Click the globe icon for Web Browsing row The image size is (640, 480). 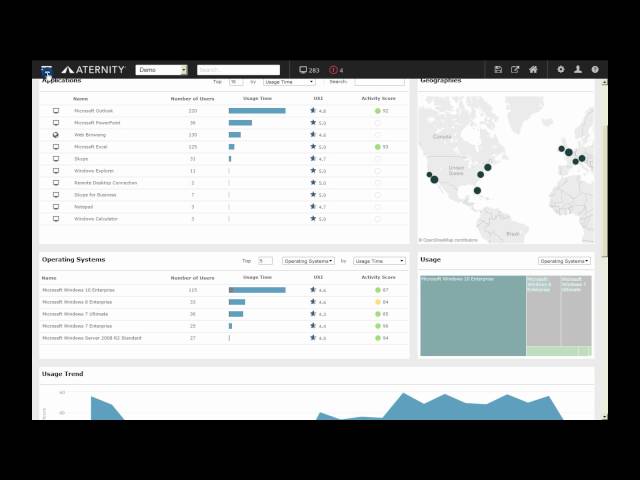[x=56, y=135]
